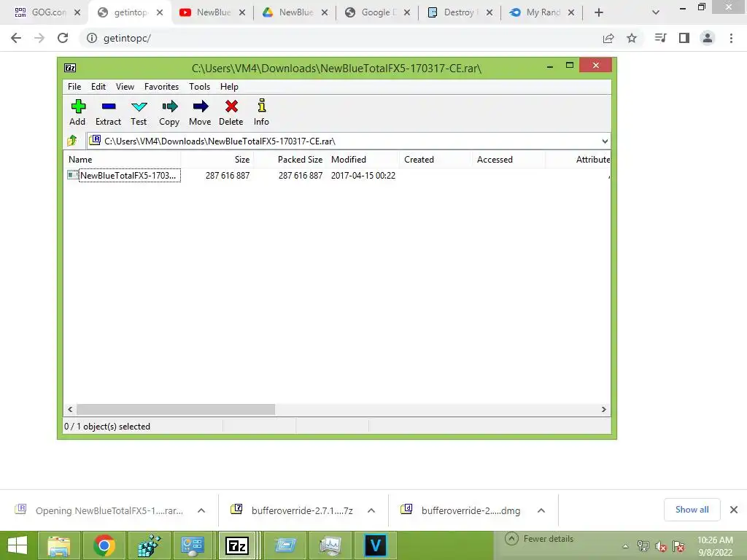Switch to the My Rand browser tab

542,12
